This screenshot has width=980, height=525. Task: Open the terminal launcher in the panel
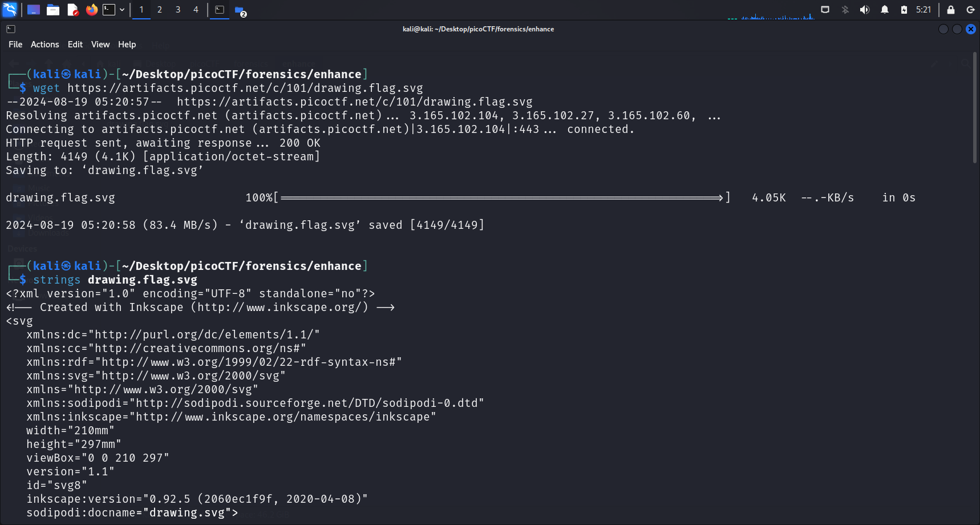(109, 10)
